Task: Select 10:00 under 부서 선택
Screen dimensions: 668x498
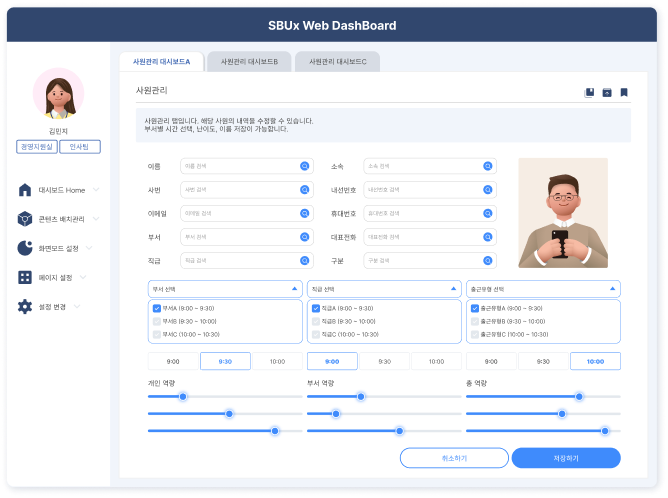Action: click(277, 361)
